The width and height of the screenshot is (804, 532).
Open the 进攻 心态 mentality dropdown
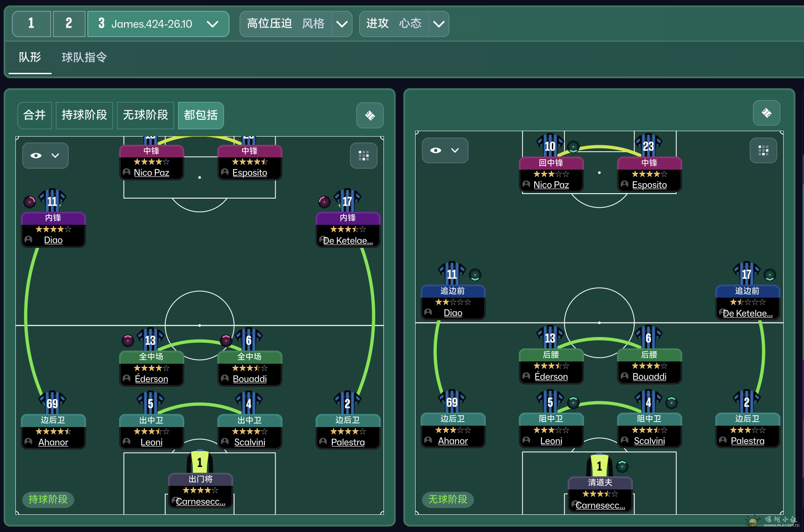438,24
